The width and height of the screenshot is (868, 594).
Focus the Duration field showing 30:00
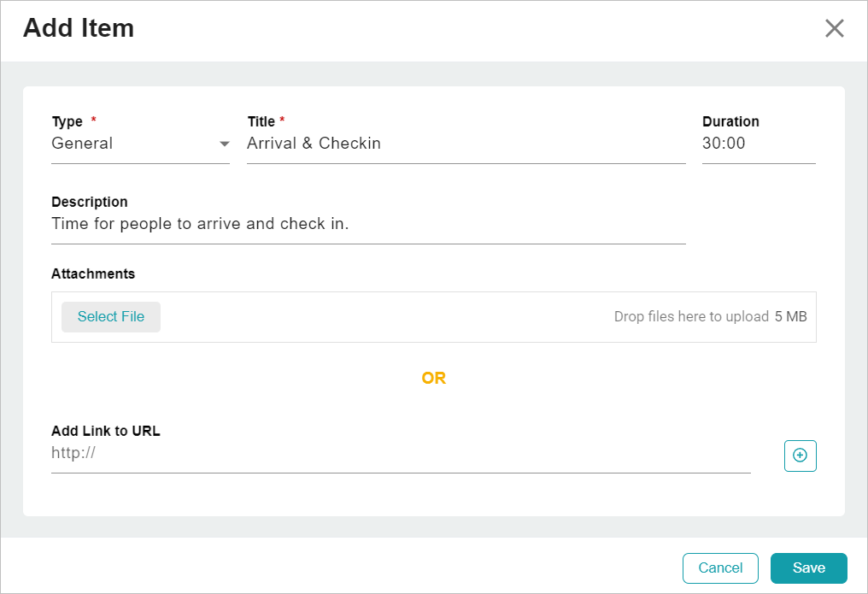click(x=758, y=144)
